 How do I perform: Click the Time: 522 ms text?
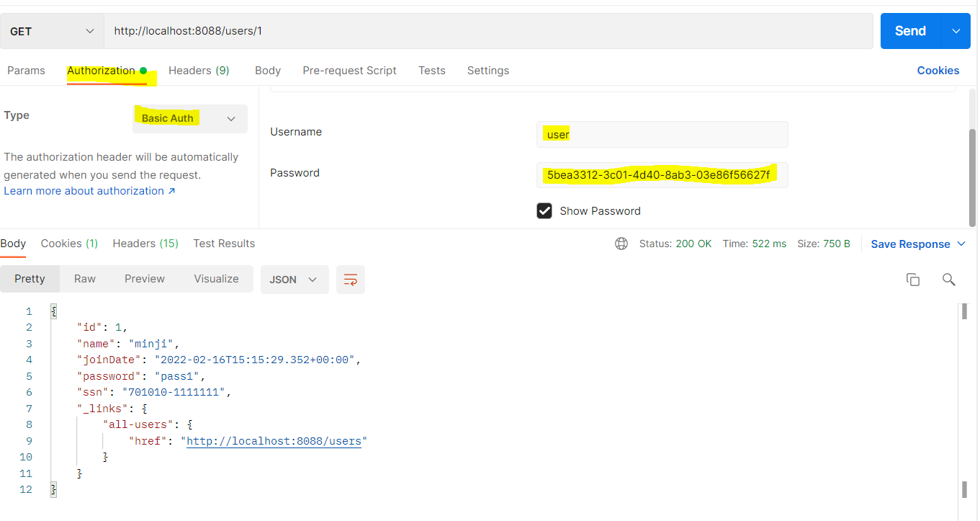[755, 244]
